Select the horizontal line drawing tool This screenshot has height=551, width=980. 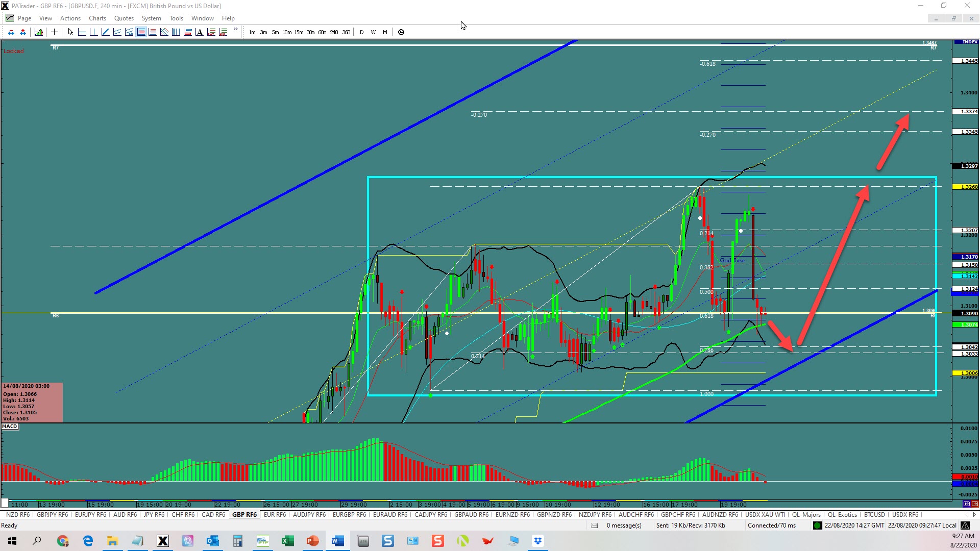(82, 32)
